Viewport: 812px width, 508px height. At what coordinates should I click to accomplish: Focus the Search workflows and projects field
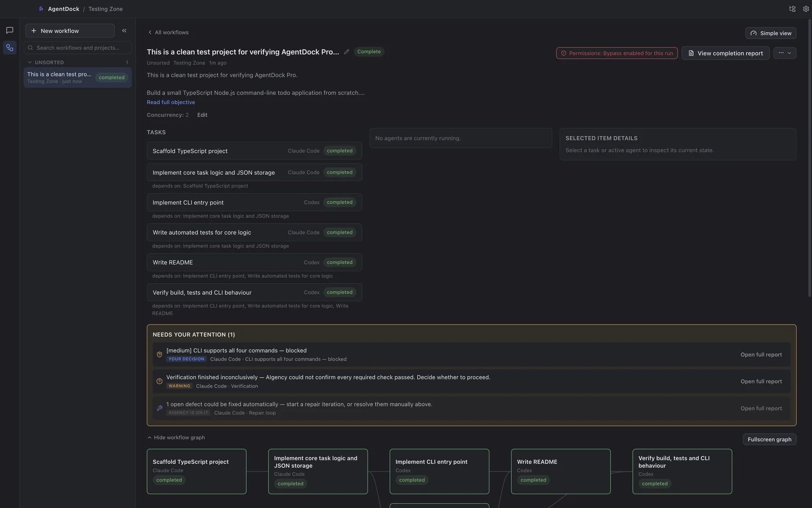pos(78,47)
